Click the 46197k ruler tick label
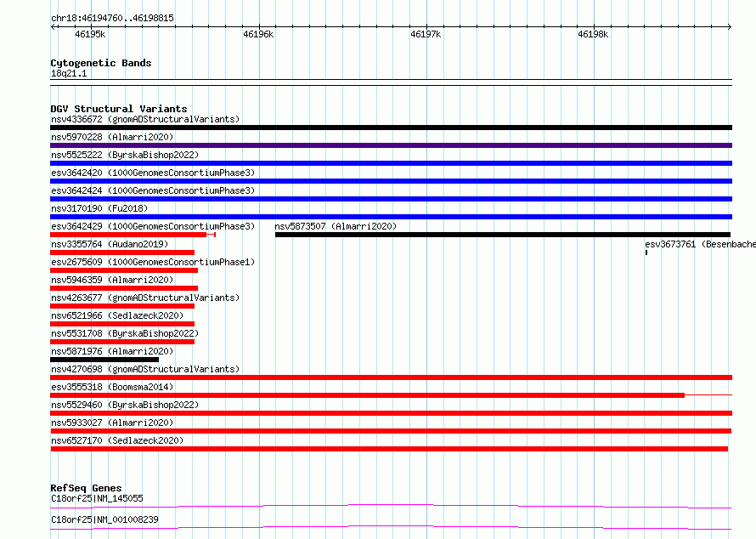Screen dimensions: 756x539 (426, 34)
